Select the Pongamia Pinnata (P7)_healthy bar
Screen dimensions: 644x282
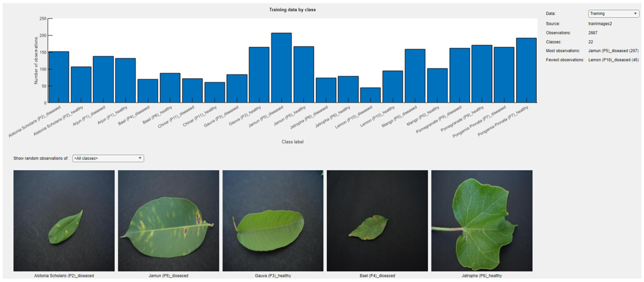[526, 70]
